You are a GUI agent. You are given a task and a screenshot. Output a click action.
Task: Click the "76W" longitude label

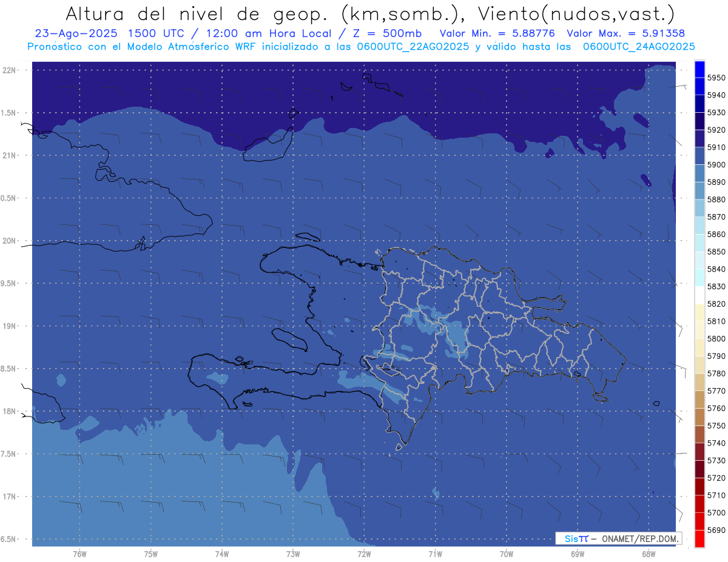point(79,554)
